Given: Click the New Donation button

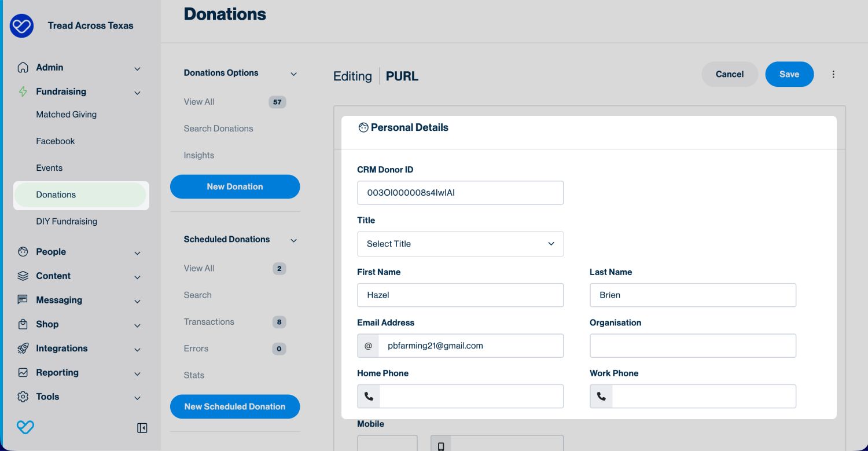Looking at the screenshot, I should 235,186.
